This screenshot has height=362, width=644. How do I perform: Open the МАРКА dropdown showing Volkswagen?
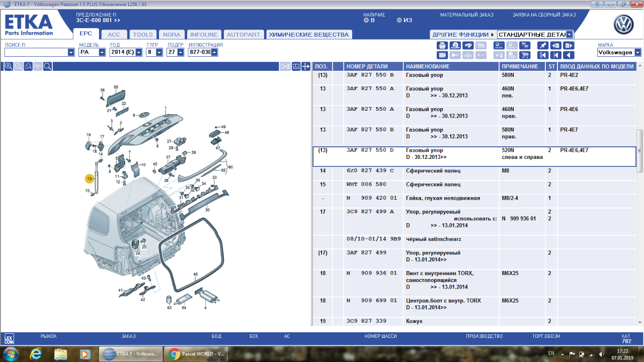point(637,52)
